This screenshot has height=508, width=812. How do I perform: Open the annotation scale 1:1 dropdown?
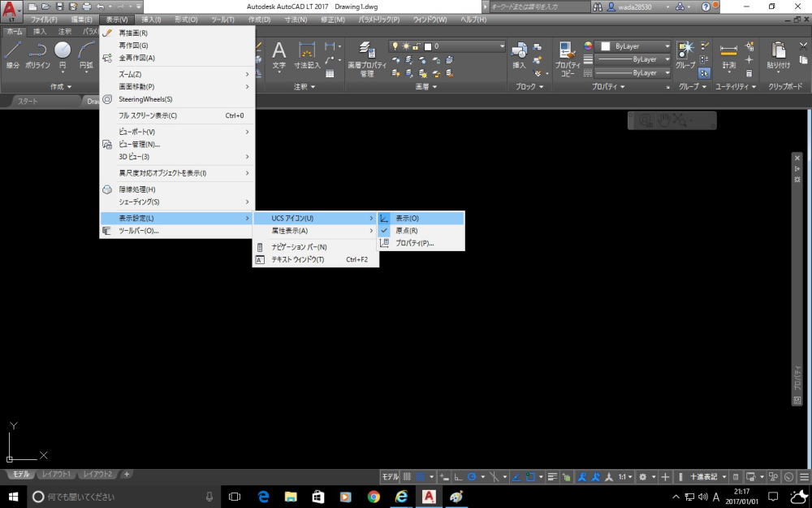(625, 477)
